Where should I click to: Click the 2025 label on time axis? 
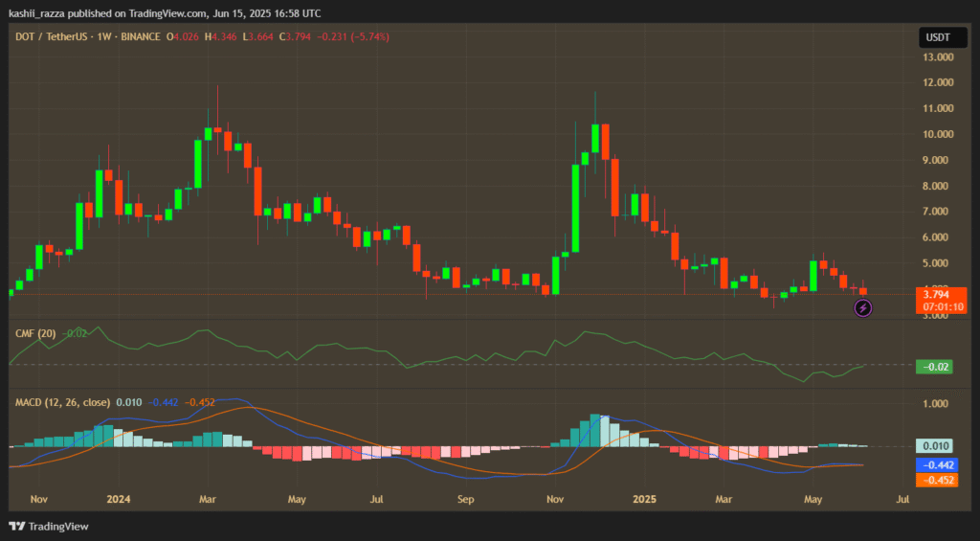coord(644,500)
